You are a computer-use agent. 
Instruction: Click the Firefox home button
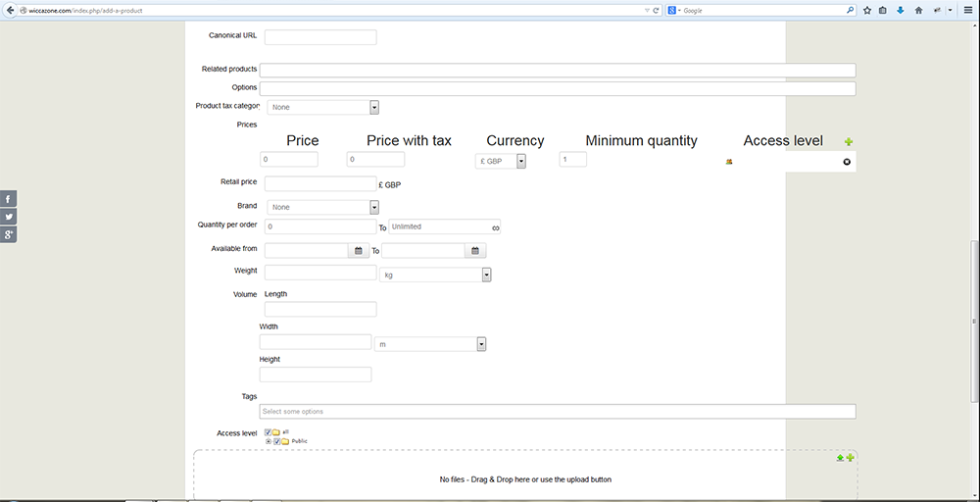point(918,10)
